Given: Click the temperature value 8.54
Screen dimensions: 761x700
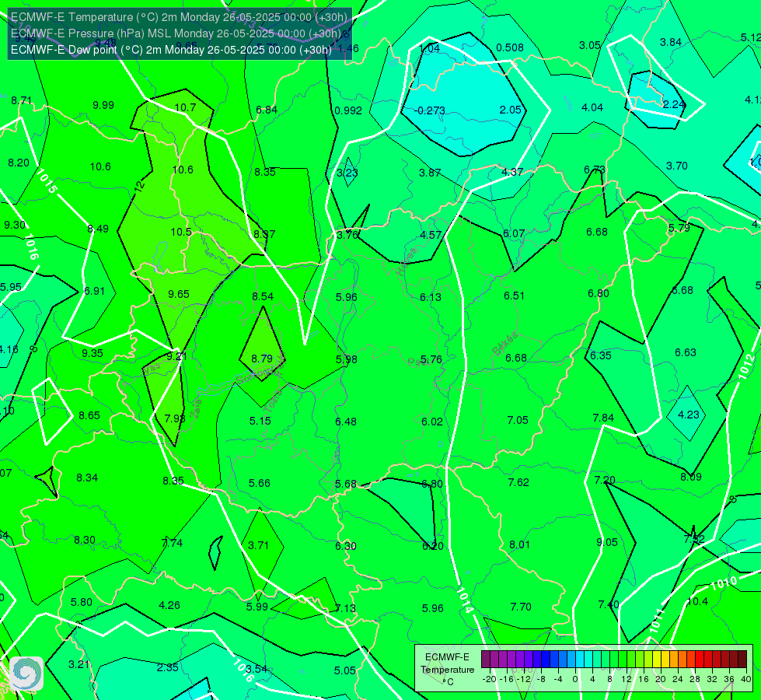Looking at the screenshot, I should tap(263, 296).
